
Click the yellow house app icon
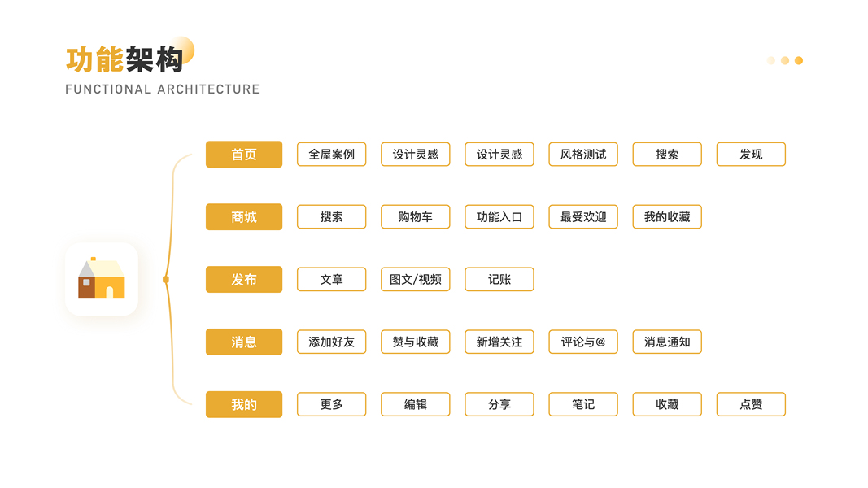click(102, 279)
